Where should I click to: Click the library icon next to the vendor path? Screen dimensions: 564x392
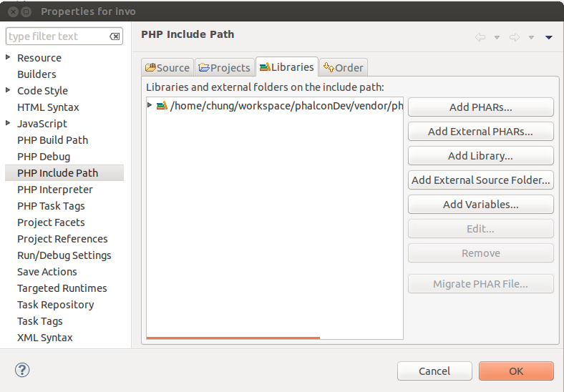(x=162, y=105)
